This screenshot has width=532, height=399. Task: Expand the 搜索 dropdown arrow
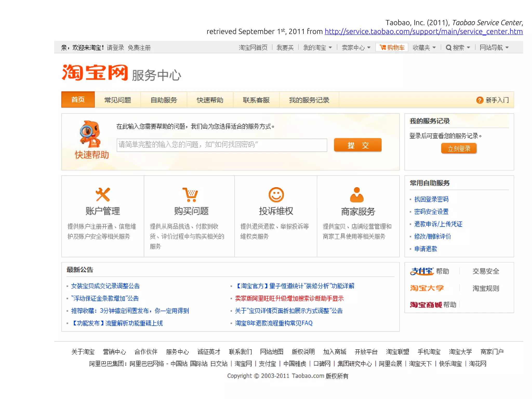point(468,48)
